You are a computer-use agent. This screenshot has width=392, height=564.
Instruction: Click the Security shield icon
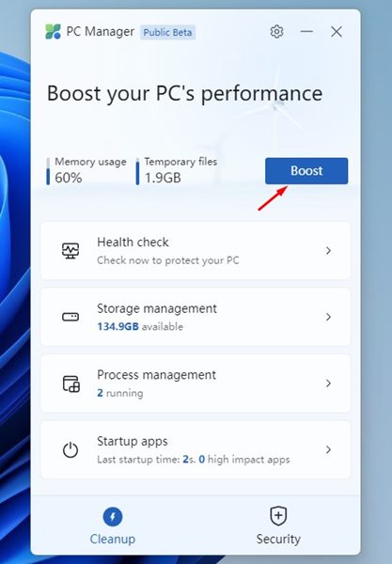(278, 515)
